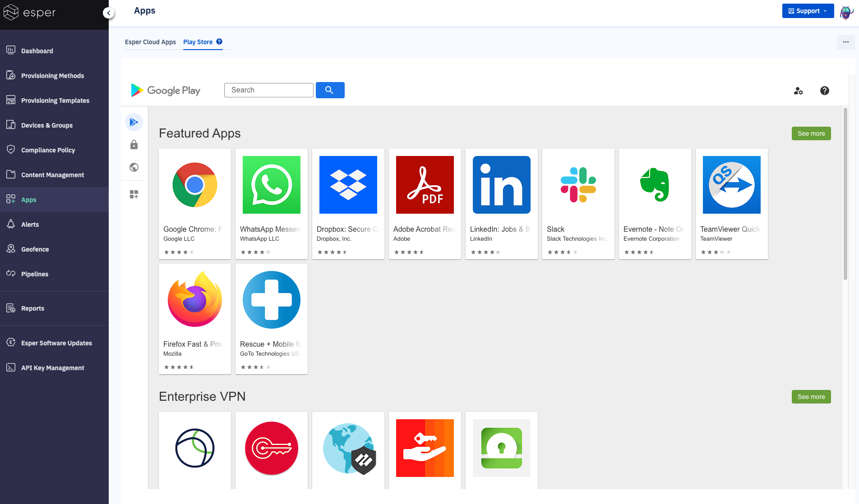
Task: Open the first Enterprise VPN app with circle logo
Action: tap(195, 450)
